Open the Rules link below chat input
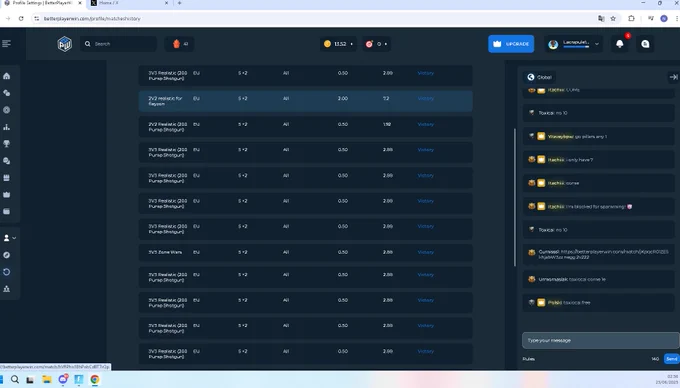This screenshot has width=680, height=388. pos(528,359)
